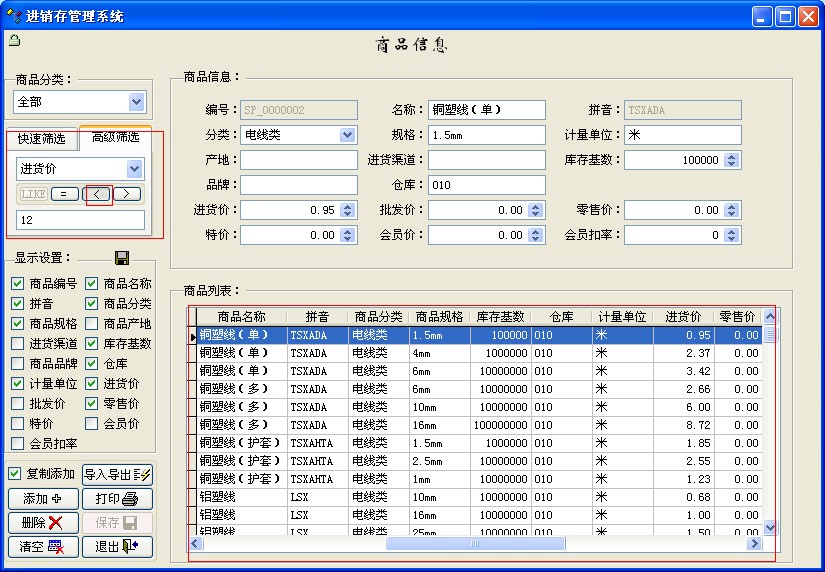825x572 pixels.
Task: Click the list scroll-left arrow
Action: [195, 544]
